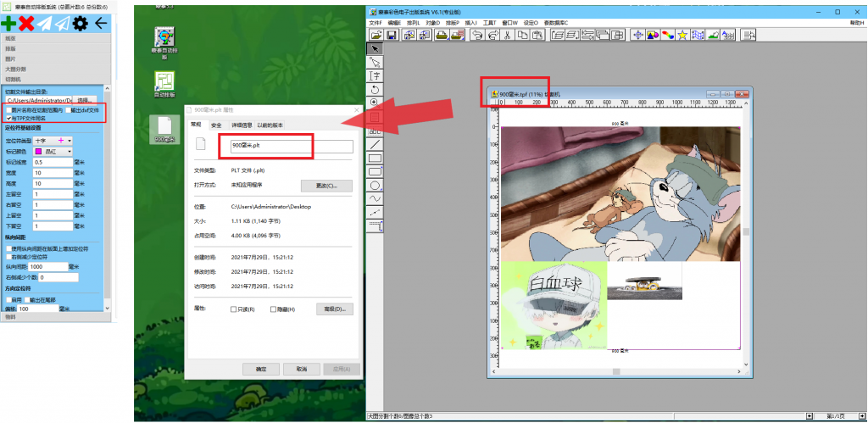Expand the 排版 panel section
868x423 pixels.
point(55,48)
